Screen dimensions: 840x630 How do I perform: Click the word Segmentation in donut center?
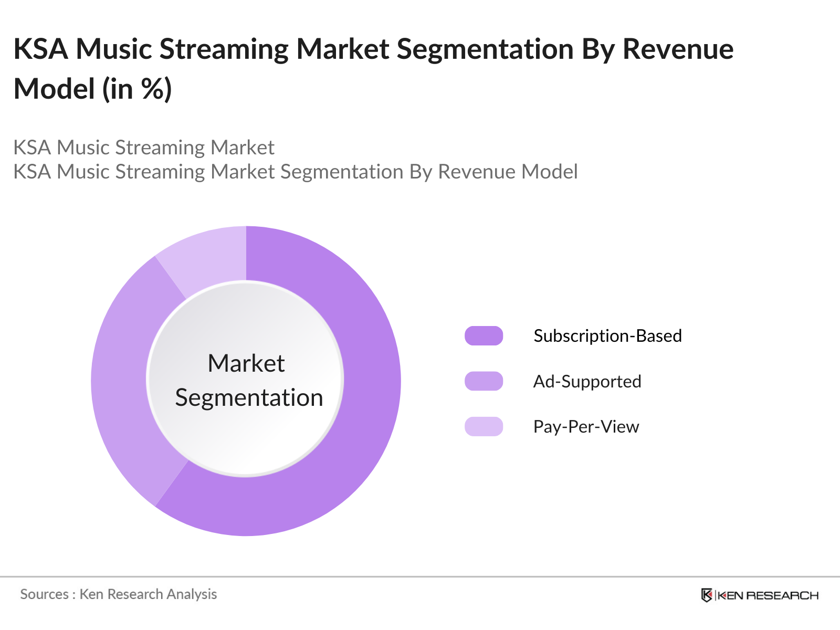pos(249,397)
